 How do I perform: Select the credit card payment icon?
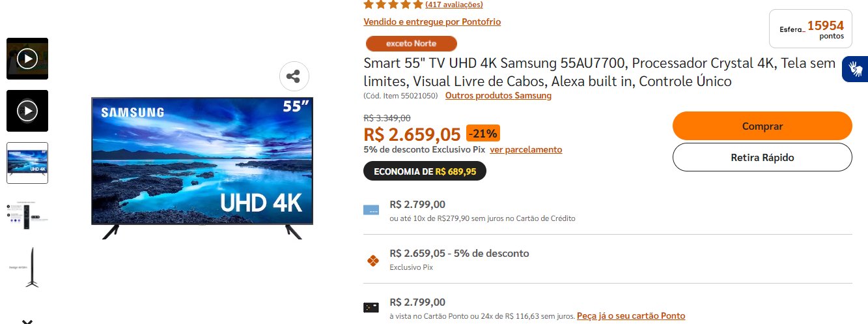[x=371, y=211]
